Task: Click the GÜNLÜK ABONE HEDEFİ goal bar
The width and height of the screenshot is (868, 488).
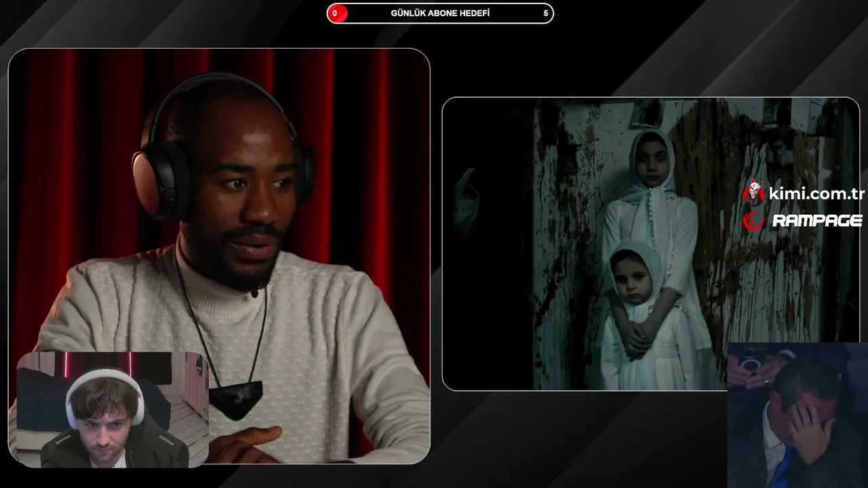Action: point(440,14)
